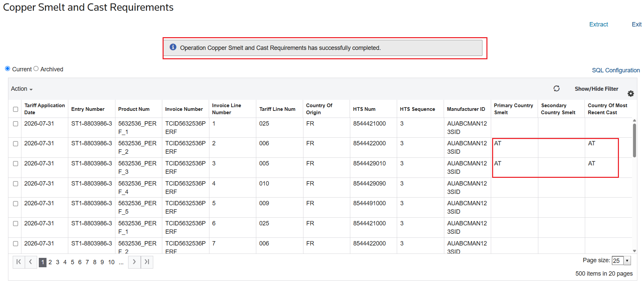Click current page 1 indicator
644x286 pixels.
coord(42,262)
